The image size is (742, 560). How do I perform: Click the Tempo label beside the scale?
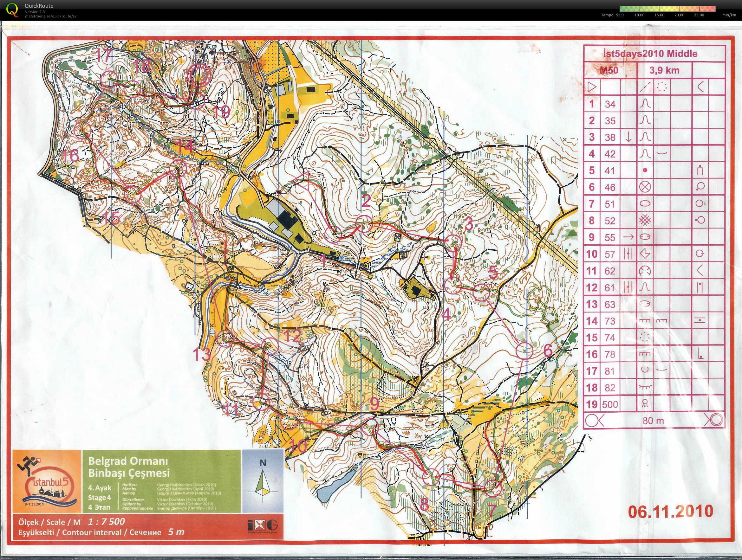pos(607,15)
